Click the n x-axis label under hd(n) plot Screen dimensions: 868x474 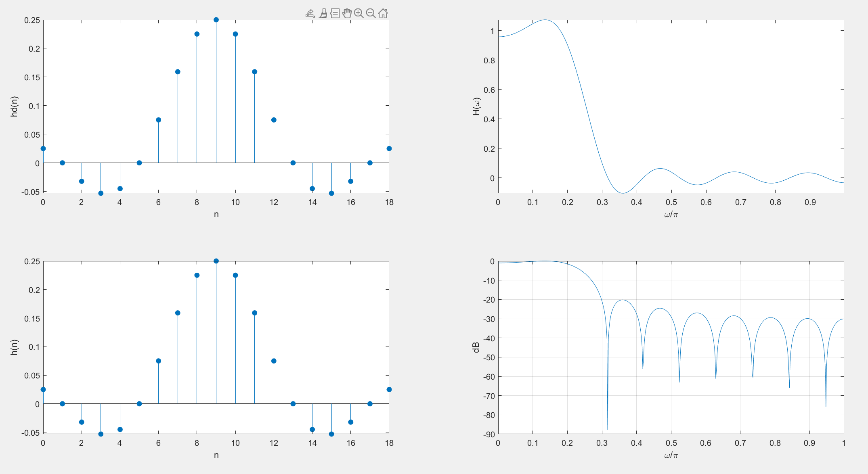[216, 214]
